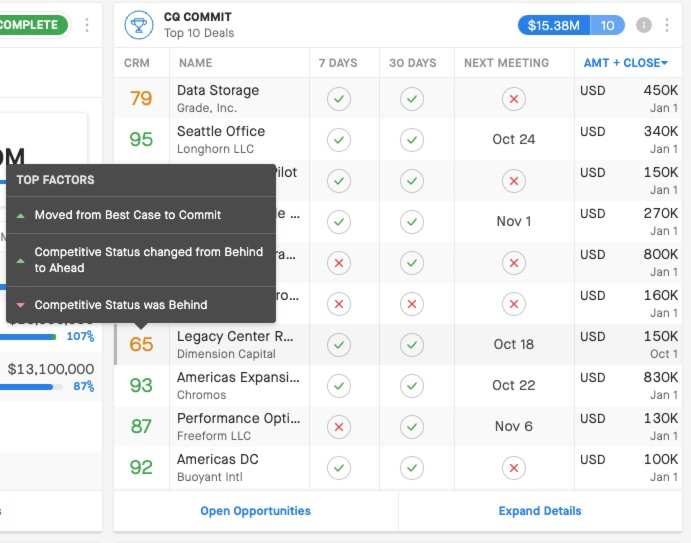Click the next meeting X icon in the 160K row

514,304
